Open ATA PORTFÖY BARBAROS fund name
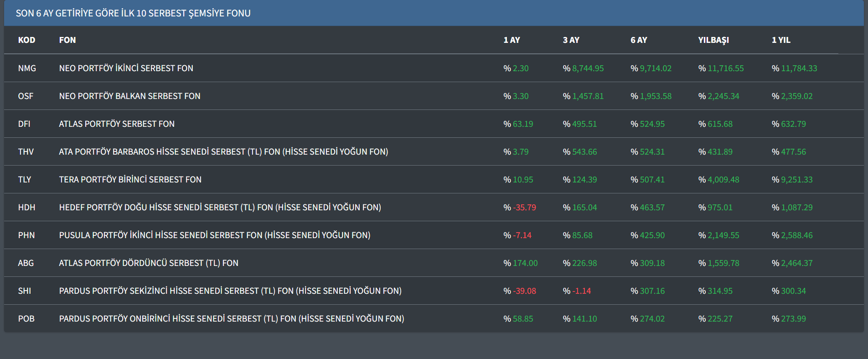 pyautogui.click(x=223, y=152)
